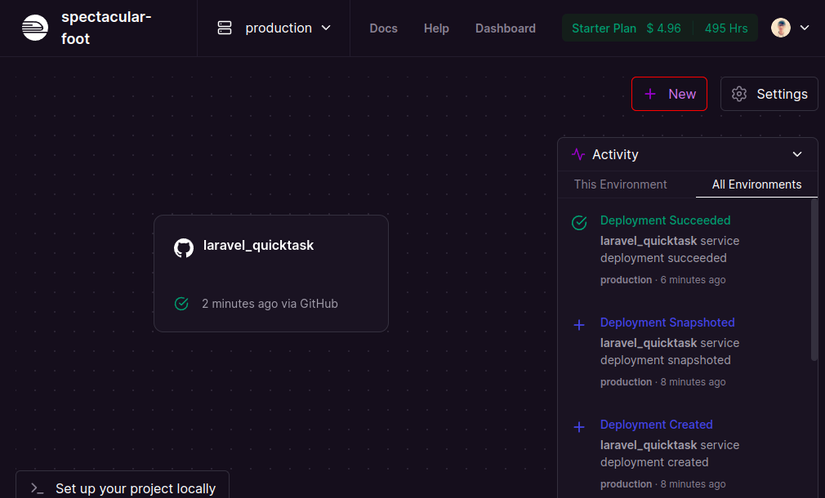Click the terminal prompt icon at bottom
The image size is (825, 498).
point(37,488)
